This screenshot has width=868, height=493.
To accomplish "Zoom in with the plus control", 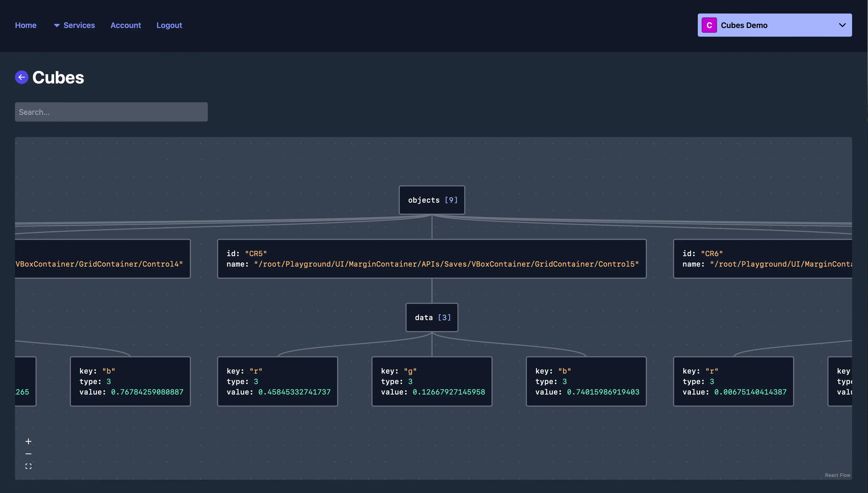I will 28,441.
